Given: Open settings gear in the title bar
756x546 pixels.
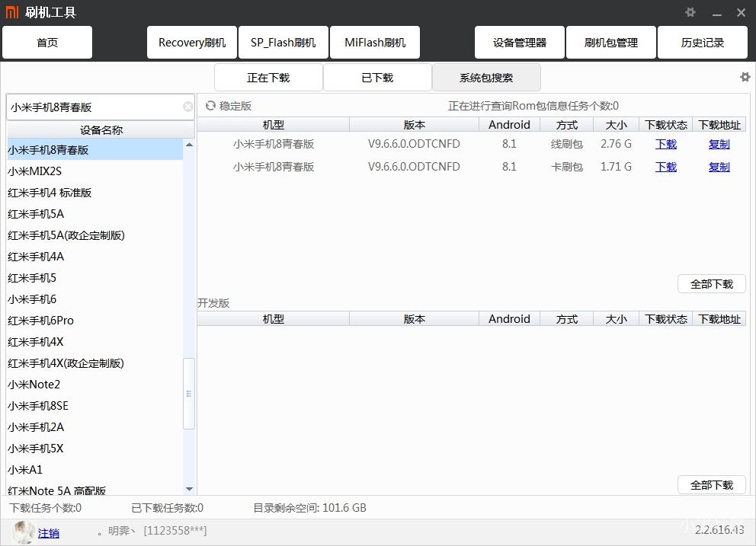Looking at the screenshot, I should [690, 12].
